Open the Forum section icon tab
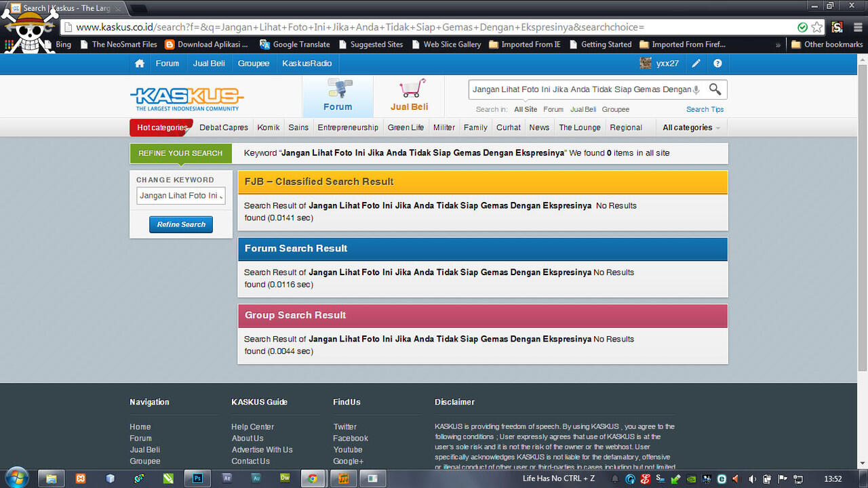 coord(338,96)
